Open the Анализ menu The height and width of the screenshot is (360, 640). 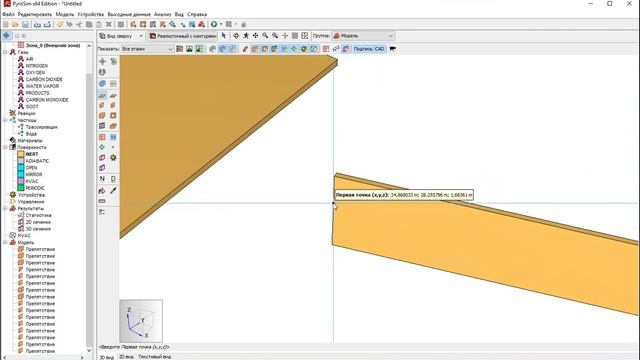click(162, 14)
